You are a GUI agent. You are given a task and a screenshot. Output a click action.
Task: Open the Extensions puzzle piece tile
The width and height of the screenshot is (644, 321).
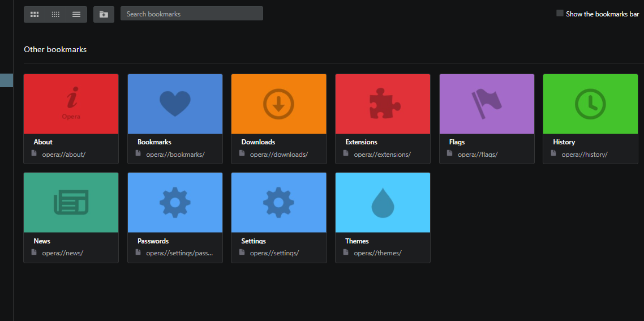[x=383, y=104]
